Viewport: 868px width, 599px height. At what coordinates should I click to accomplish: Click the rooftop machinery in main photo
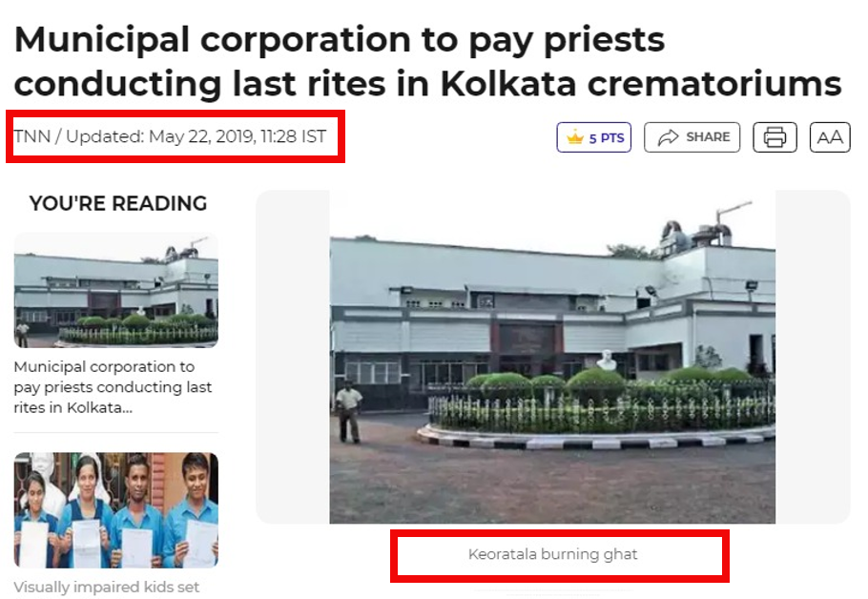(700, 229)
